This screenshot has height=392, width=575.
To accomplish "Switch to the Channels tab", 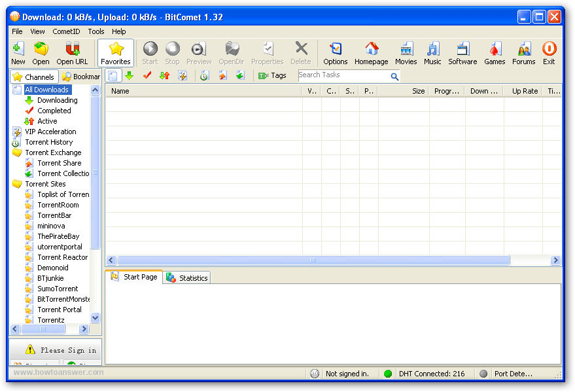I will pyautogui.click(x=34, y=77).
